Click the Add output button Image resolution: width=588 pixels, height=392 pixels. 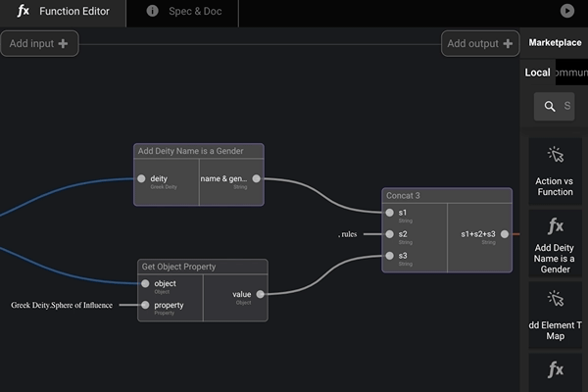480,43
